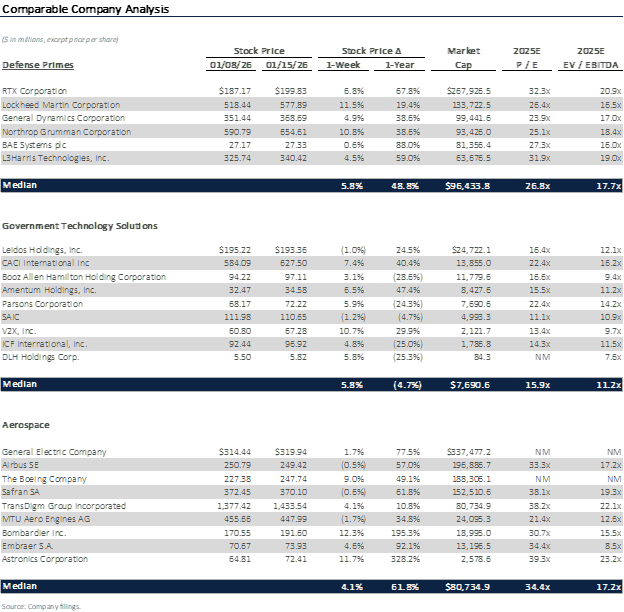Click the Source: Company filings footnote

(x=41, y=606)
